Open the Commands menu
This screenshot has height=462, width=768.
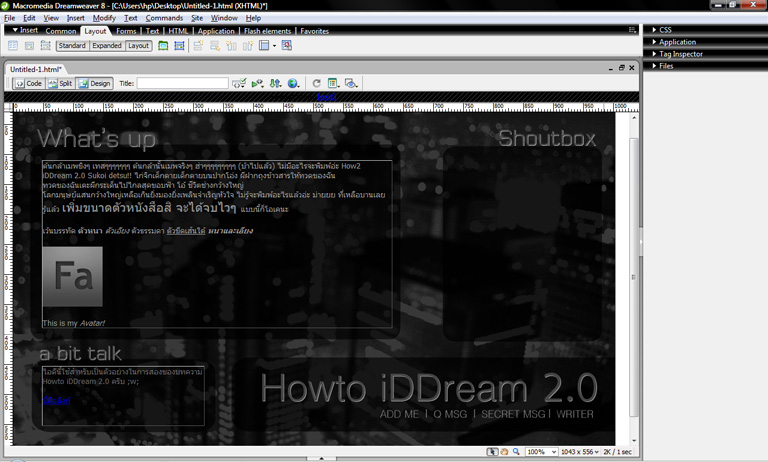point(164,18)
